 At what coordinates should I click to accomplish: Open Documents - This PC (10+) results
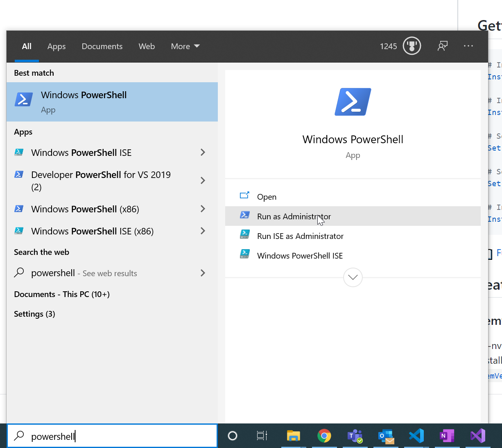click(x=62, y=294)
